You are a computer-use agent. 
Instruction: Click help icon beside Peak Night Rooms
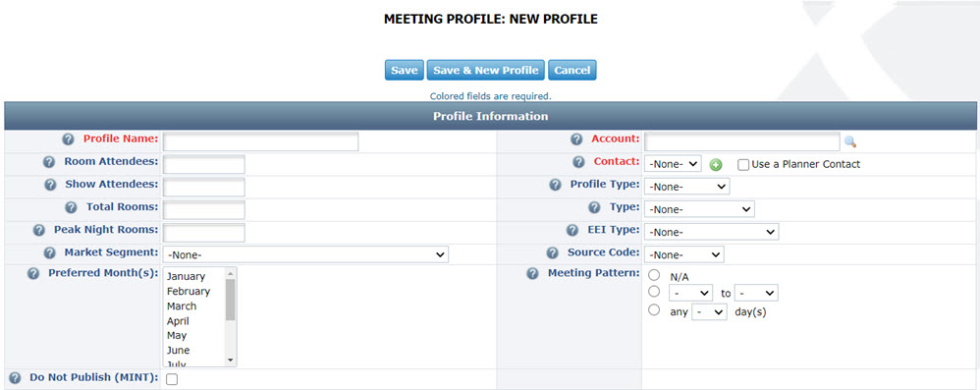tap(38, 230)
